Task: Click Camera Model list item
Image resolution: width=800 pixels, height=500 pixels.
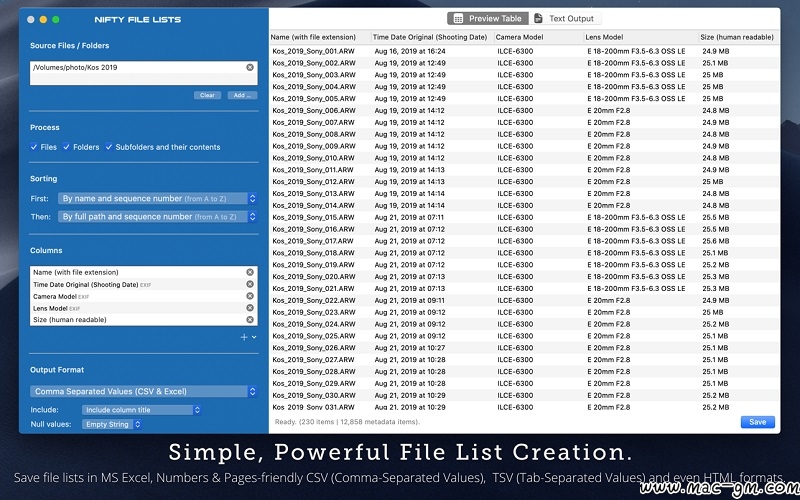Action: (x=143, y=296)
